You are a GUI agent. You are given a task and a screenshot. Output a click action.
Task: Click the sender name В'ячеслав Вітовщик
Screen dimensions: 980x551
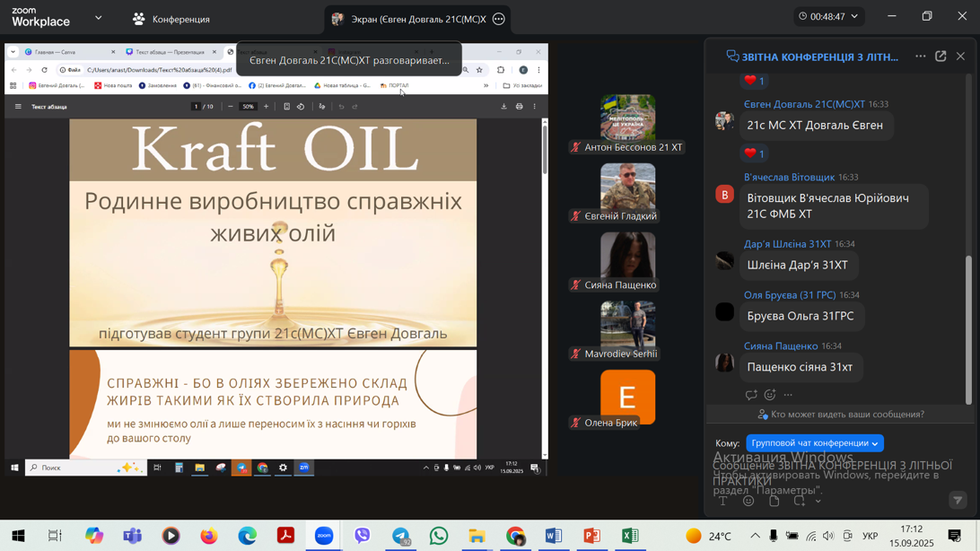[x=789, y=178]
